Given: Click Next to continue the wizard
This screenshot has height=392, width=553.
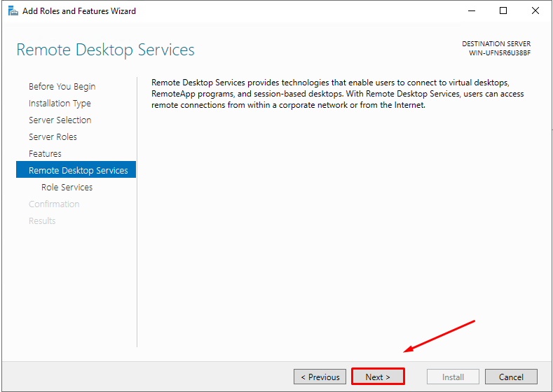Looking at the screenshot, I should tap(378, 377).
